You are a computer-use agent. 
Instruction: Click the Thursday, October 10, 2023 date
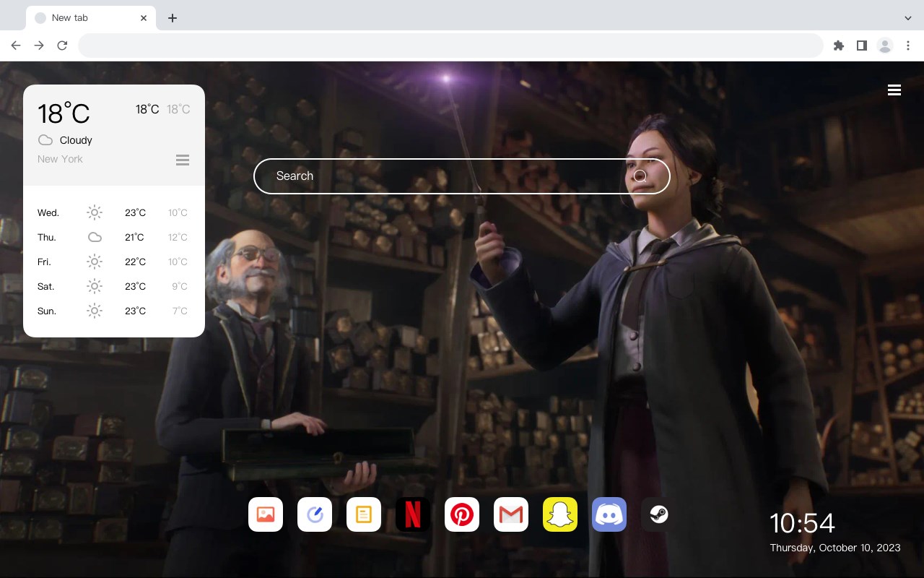835,548
